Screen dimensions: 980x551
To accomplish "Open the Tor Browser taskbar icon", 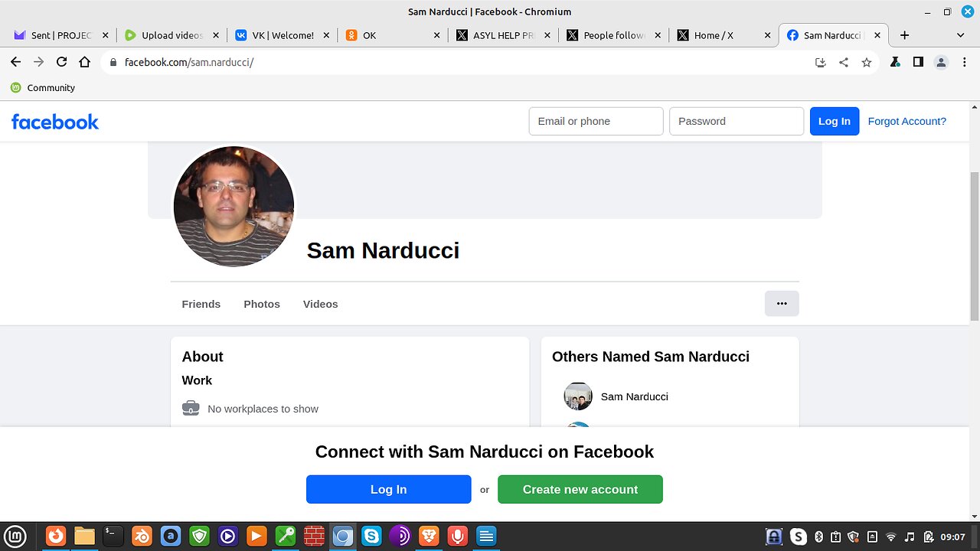I will tap(400, 536).
